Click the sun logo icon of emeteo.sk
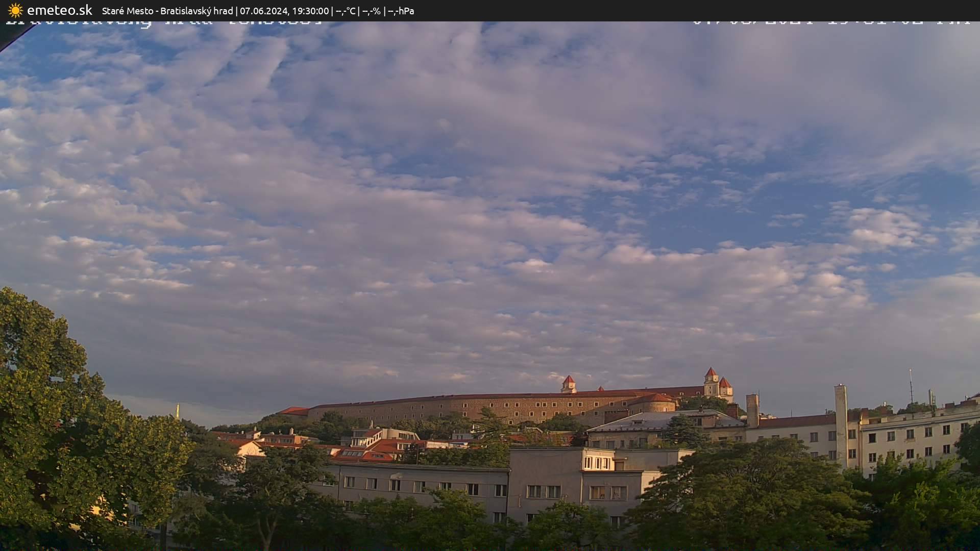980x551 pixels. click(15, 10)
